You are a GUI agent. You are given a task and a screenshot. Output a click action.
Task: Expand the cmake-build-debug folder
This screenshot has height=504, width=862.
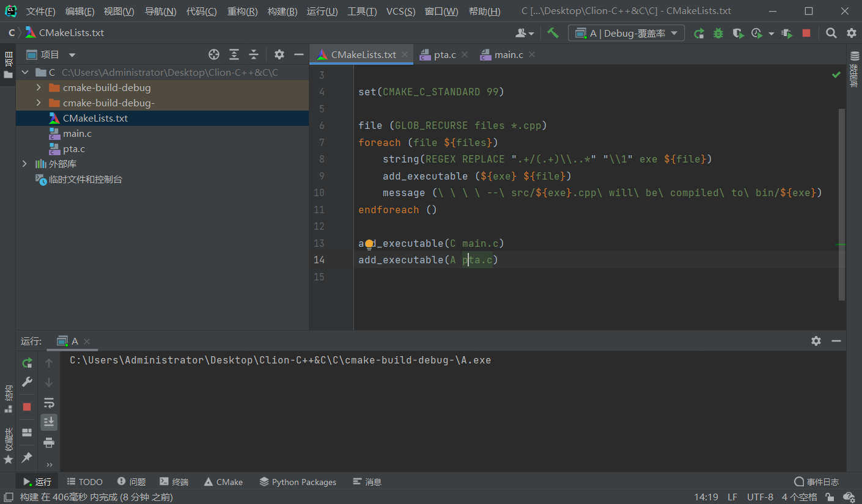[39, 87]
